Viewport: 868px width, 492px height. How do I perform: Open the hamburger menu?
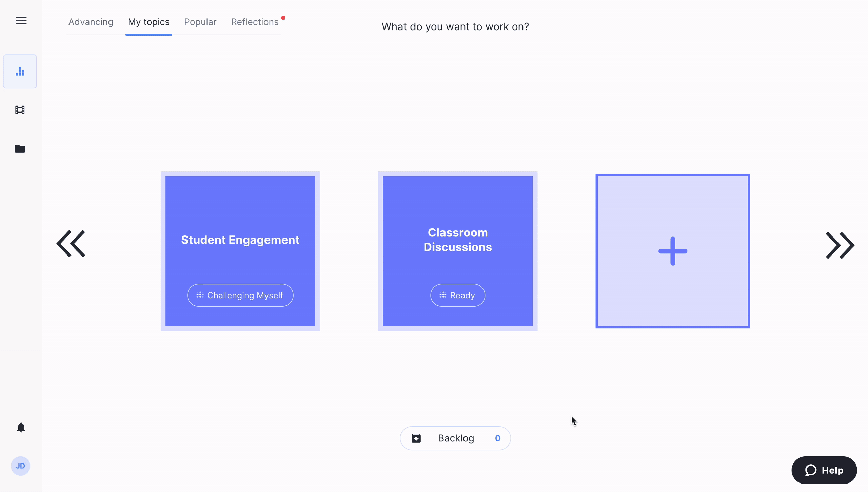[21, 21]
